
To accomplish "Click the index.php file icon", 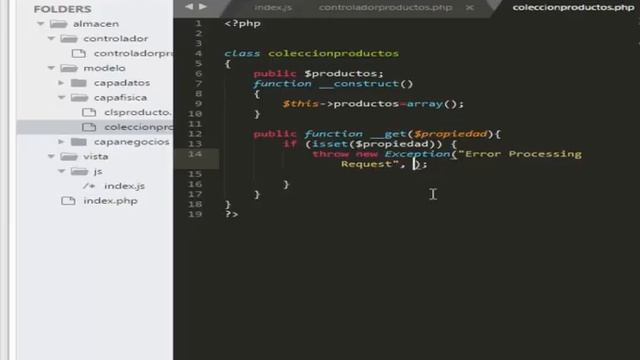I will 68,201.
